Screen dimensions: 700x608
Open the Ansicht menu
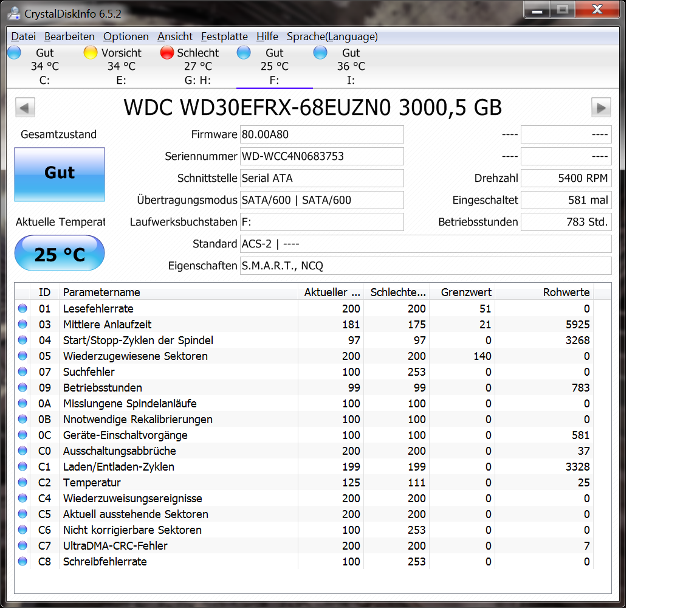(174, 36)
